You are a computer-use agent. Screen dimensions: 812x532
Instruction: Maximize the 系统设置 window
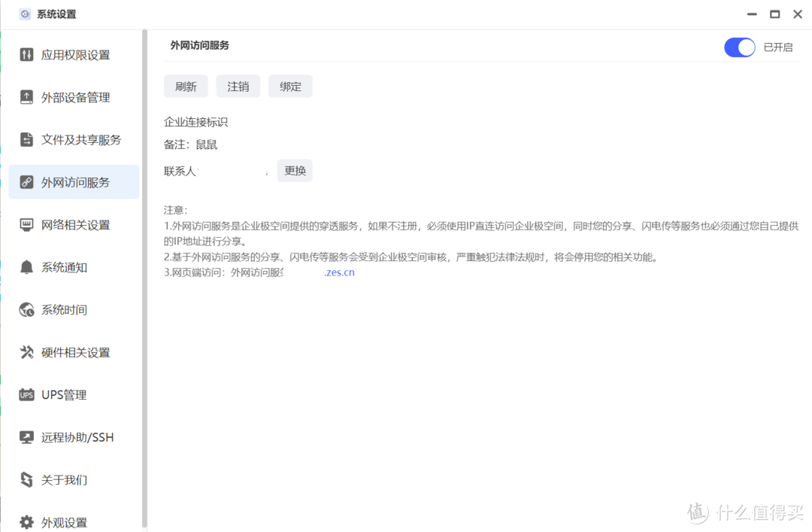(774, 14)
